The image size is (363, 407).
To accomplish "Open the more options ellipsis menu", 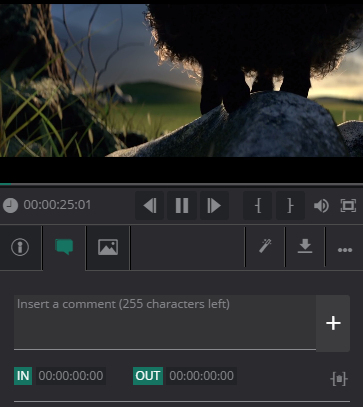I will (345, 249).
